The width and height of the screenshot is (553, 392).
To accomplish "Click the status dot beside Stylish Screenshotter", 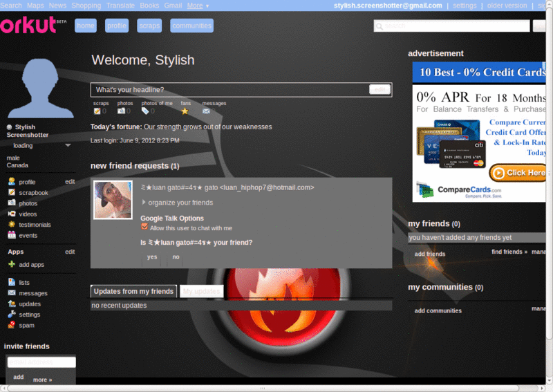I will pos(9,127).
